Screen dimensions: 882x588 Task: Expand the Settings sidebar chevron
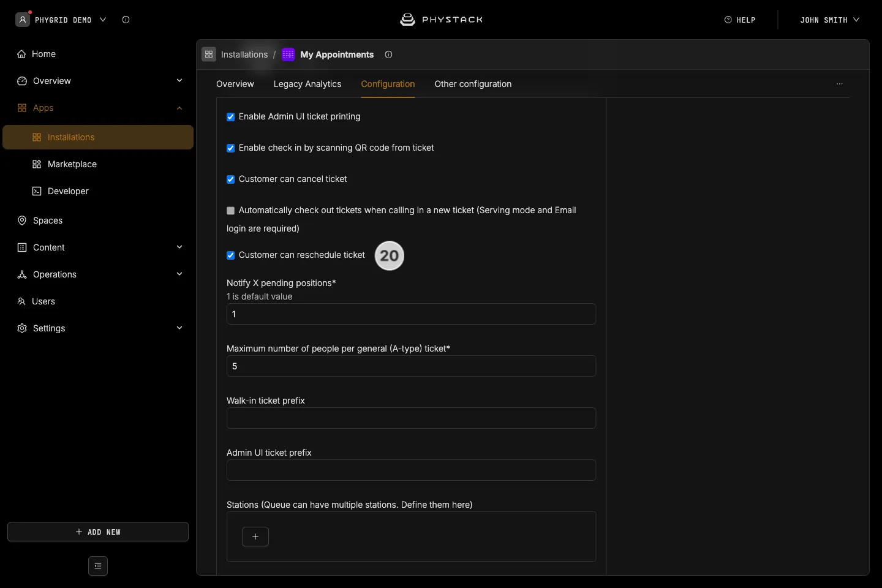[179, 328]
